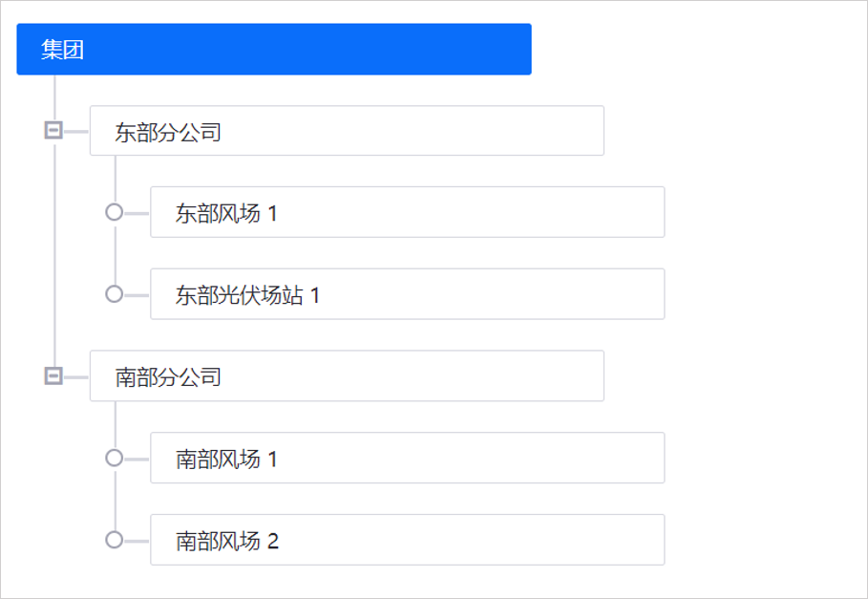Viewport: 868px width, 599px height.
Task: Click the vertical connector line under 南部分公司
Action: [115, 424]
